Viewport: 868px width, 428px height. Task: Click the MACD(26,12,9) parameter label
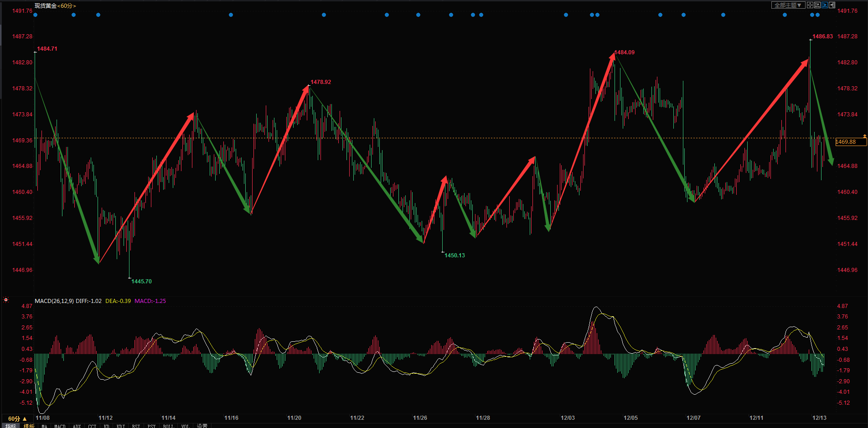click(x=54, y=301)
